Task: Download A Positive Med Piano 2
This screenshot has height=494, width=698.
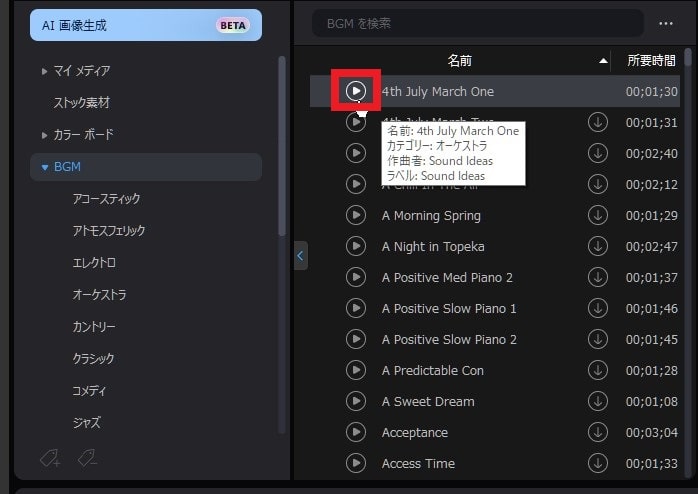Action: click(x=598, y=277)
